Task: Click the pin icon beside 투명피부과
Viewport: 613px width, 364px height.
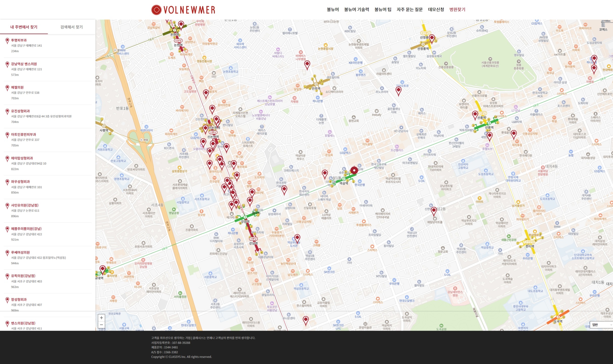Action: [x=7, y=41]
